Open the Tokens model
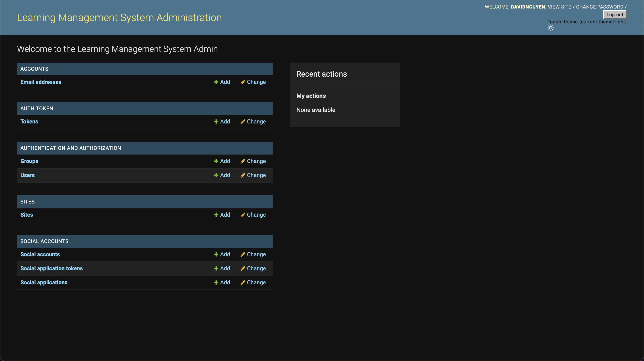The width and height of the screenshot is (644, 361). click(29, 122)
